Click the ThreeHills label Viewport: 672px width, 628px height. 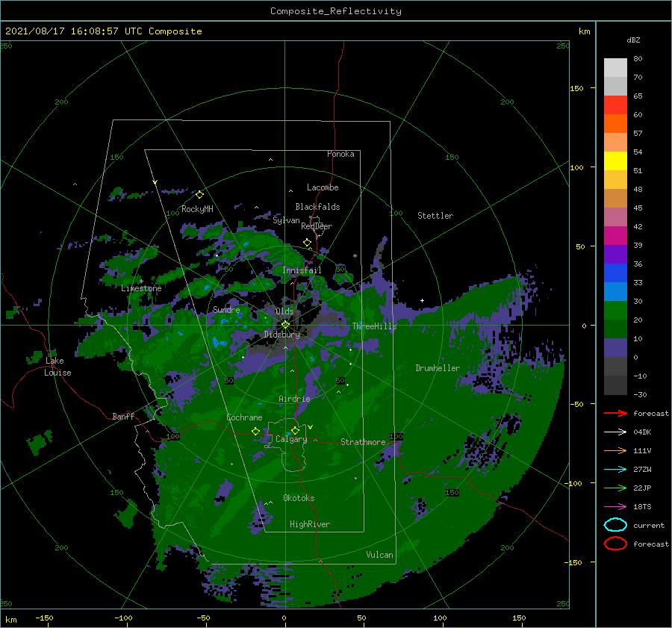tap(375, 326)
